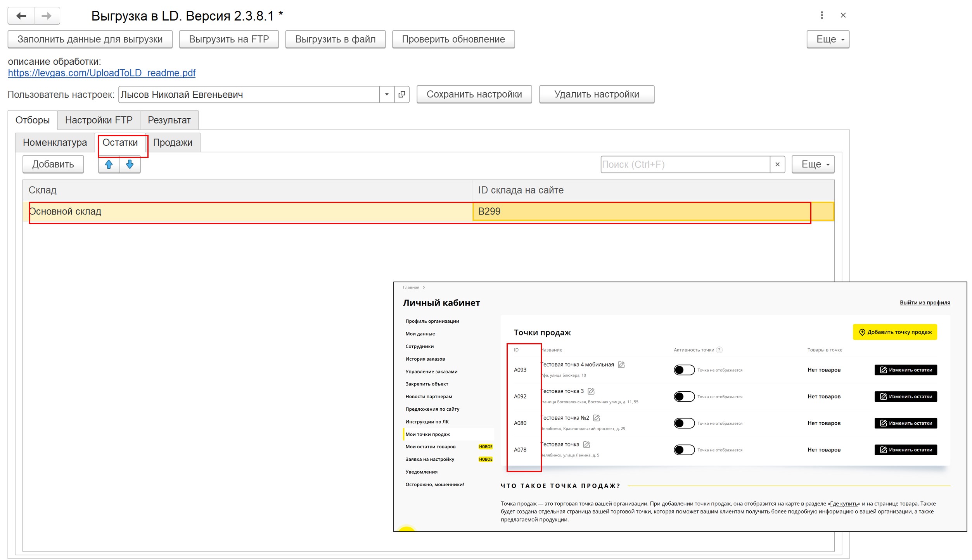Click open-form icon beside user field

(x=402, y=95)
